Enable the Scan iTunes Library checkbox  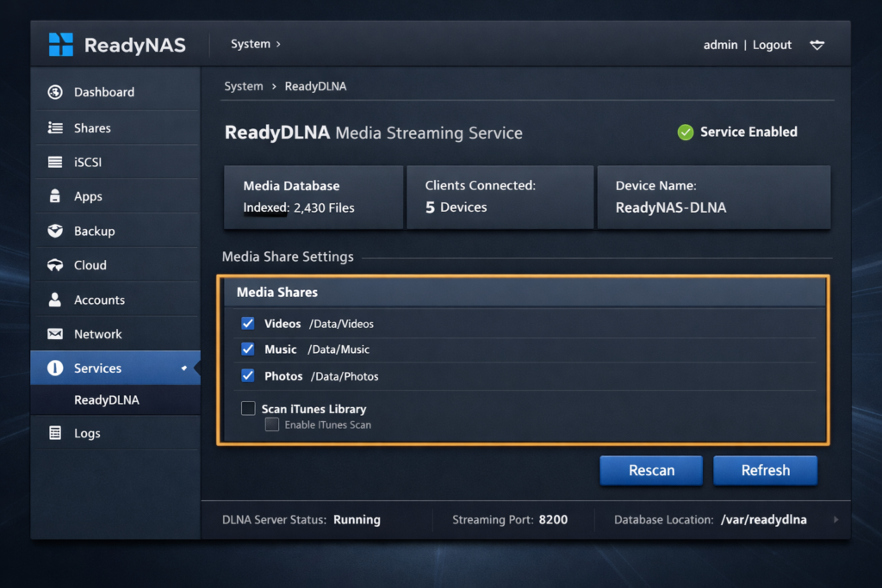click(248, 409)
